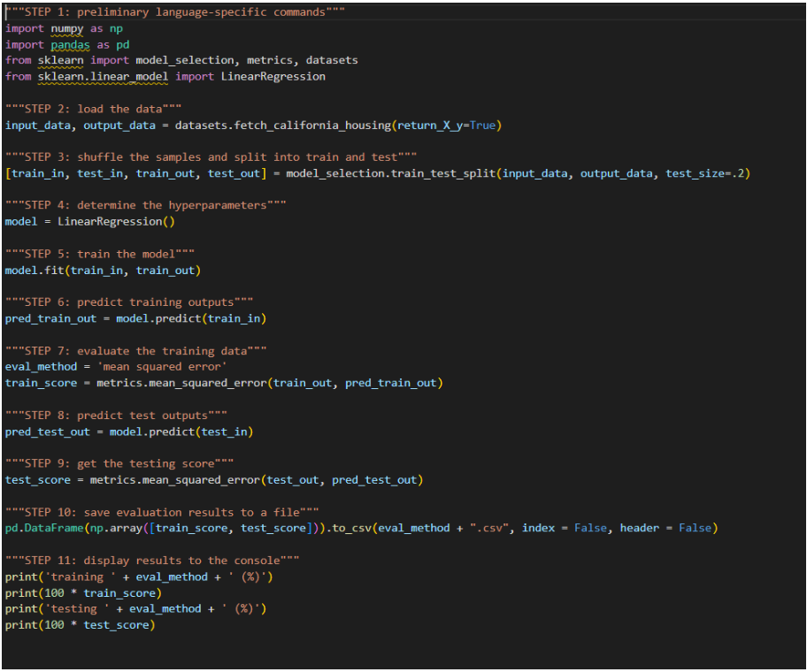Click the "True" keyword in return_X_y argument

[x=481, y=125]
